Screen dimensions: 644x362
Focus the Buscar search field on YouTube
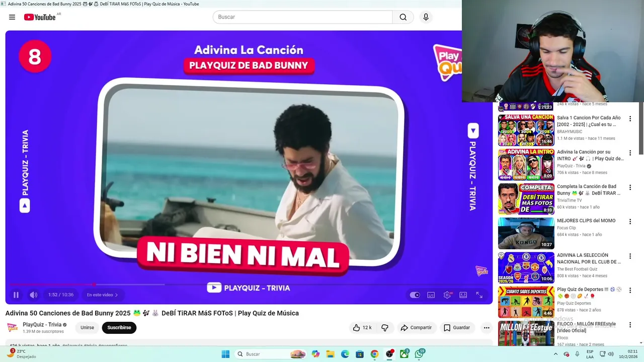302,17
